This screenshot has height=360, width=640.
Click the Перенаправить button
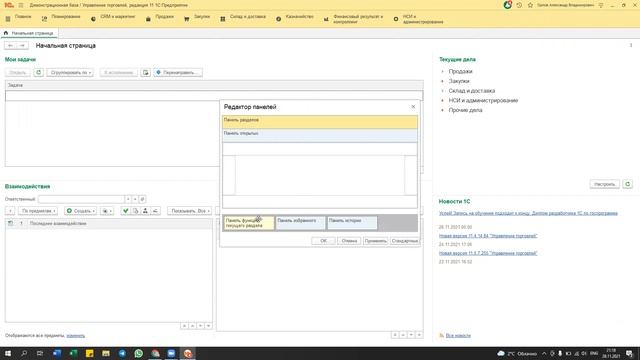pos(178,73)
